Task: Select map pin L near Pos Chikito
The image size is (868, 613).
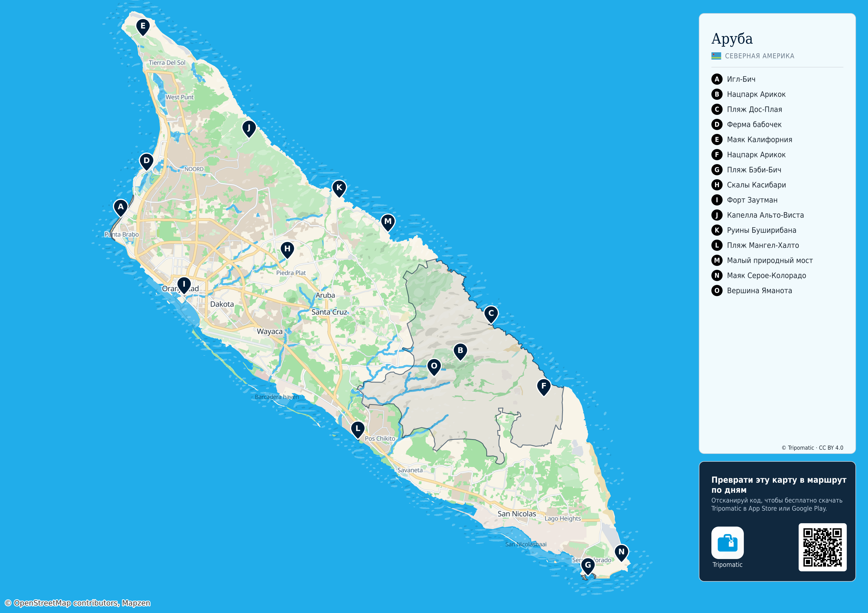Action: click(358, 430)
